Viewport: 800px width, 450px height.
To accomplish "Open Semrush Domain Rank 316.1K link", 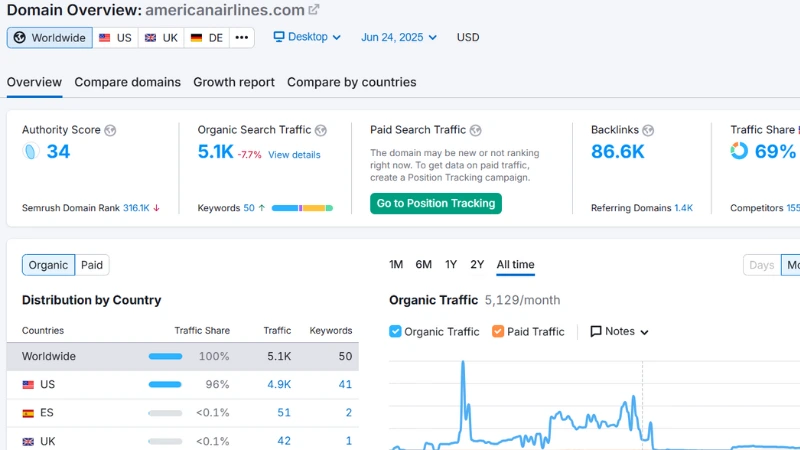I will tap(136, 208).
